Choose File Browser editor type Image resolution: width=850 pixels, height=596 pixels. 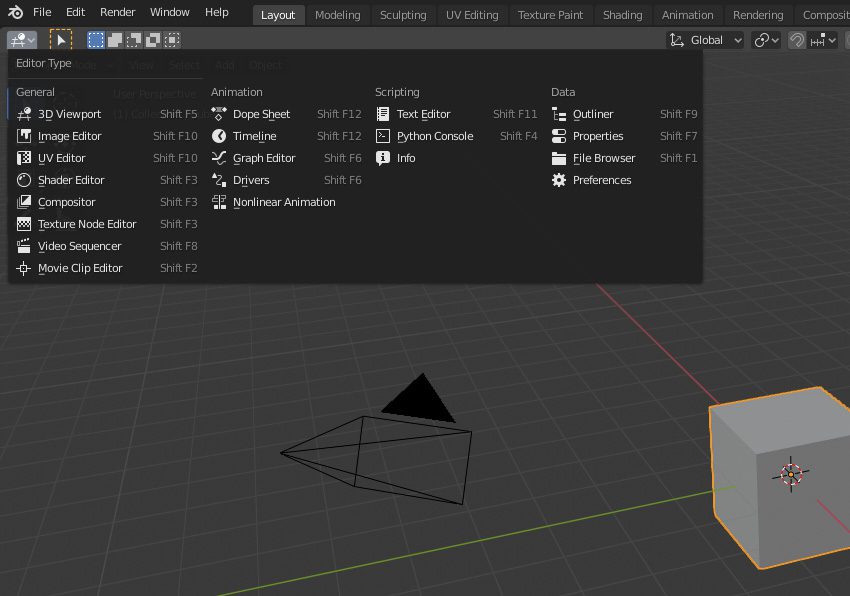point(624,158)
